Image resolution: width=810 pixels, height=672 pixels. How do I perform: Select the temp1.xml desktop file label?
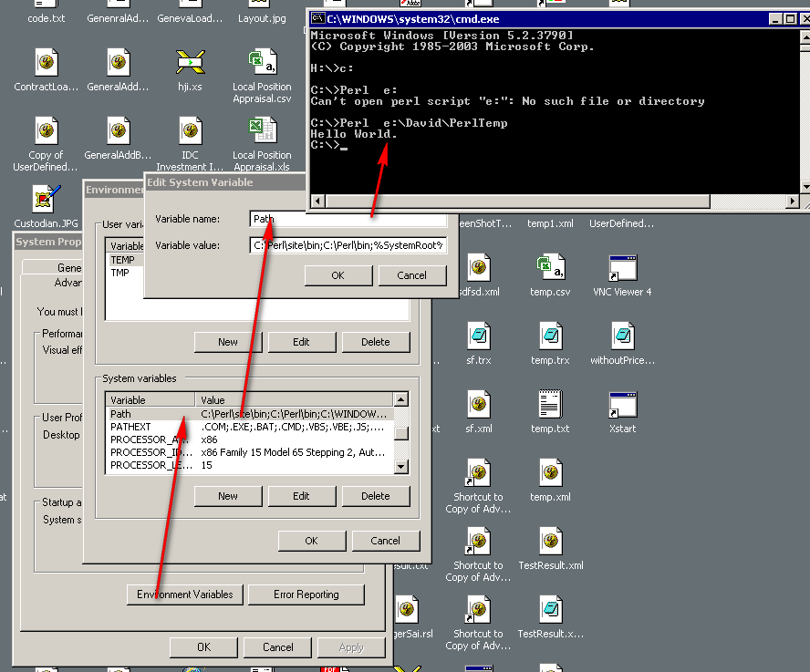point(550,223)
